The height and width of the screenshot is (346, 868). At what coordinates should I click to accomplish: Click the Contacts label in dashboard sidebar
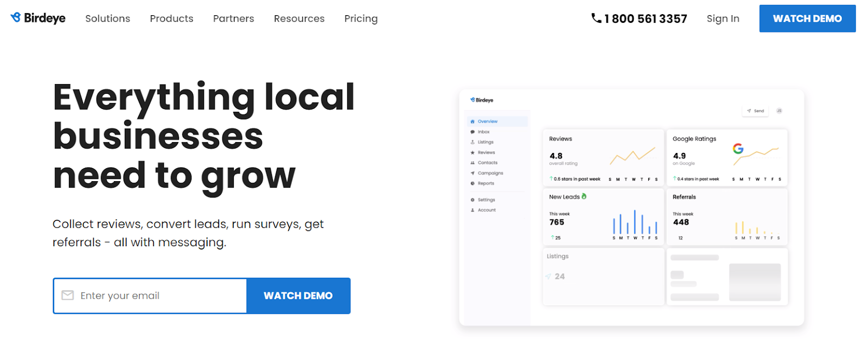[x=488, y=163]
